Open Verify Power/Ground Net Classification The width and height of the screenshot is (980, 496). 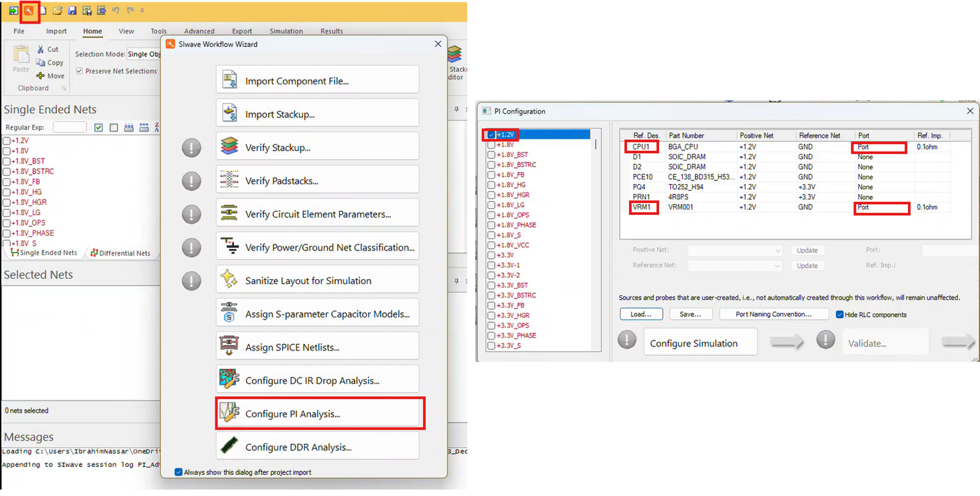click(x=317, y=246)
